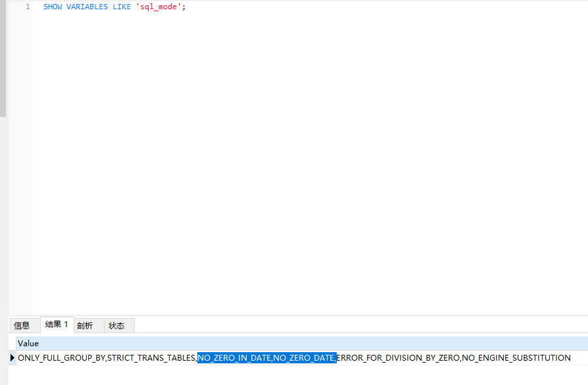Screen dimensions: 588x385
Task: Switch to the 结果 1 tab
Action: pyautogui.click(x=57, y=325)
